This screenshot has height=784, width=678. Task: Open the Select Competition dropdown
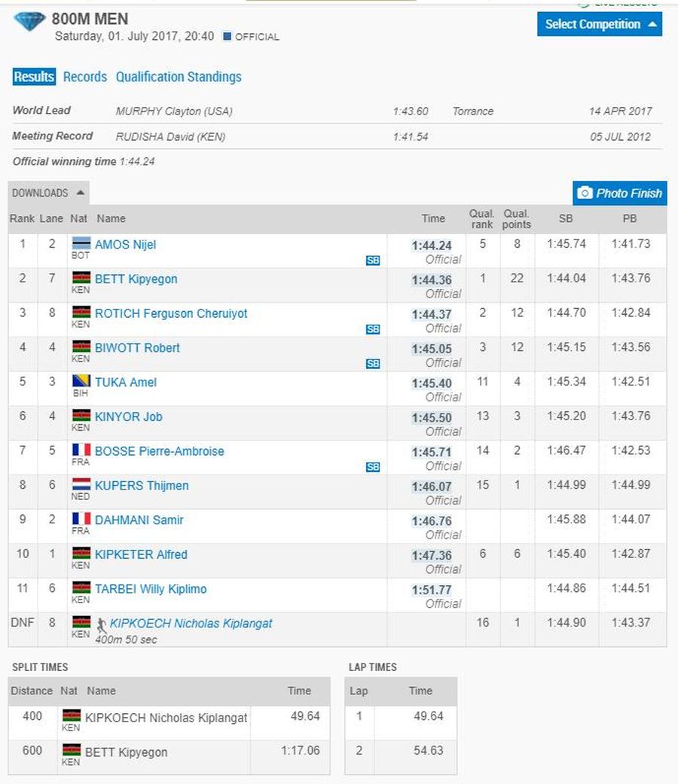(x=592, y=24)
